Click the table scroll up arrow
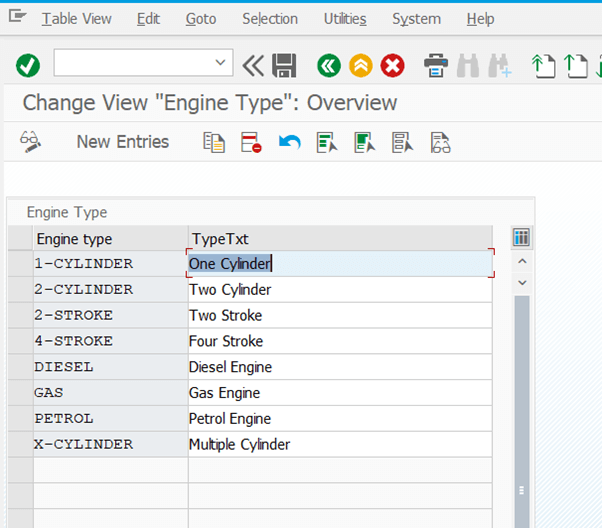Viewport: 602px width, 528px height. pos(522,262)
